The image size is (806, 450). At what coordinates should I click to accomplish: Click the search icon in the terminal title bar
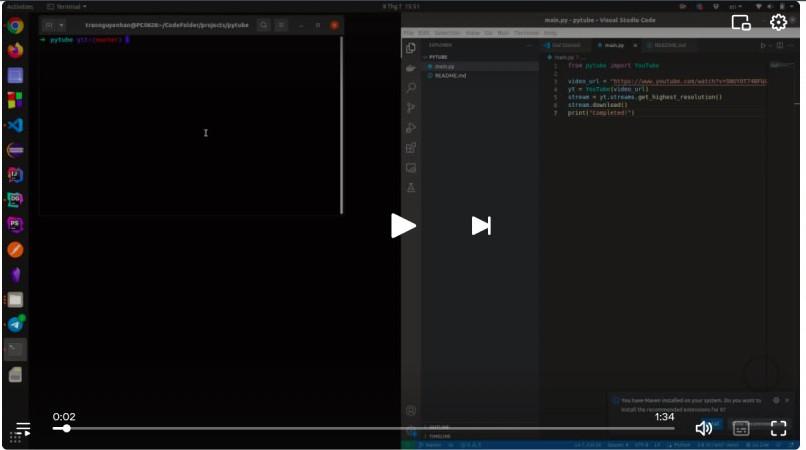264,25
